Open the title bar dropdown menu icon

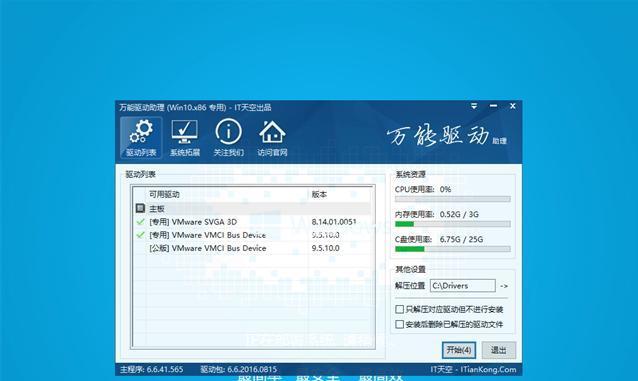coord(474,106)
